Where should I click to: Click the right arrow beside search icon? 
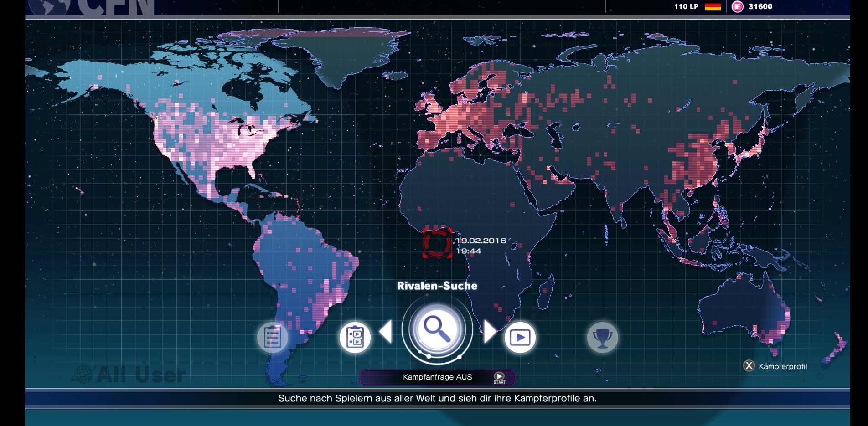[490, 331]
